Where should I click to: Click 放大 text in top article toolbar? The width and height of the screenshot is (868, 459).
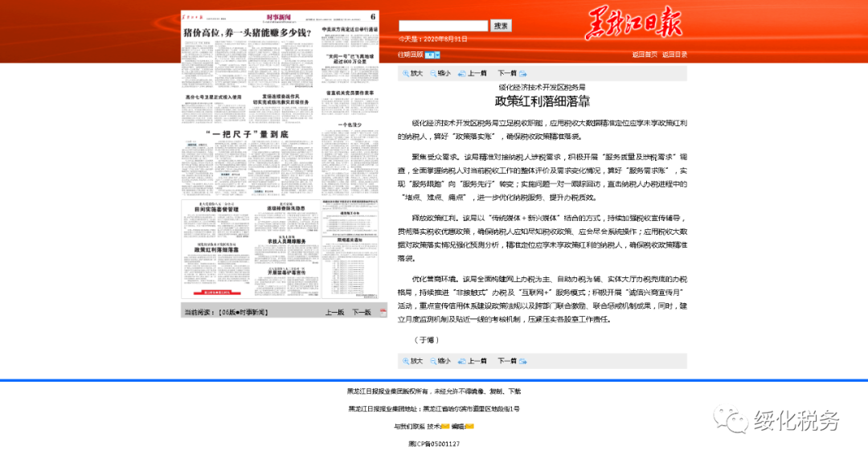click(416, 74)
